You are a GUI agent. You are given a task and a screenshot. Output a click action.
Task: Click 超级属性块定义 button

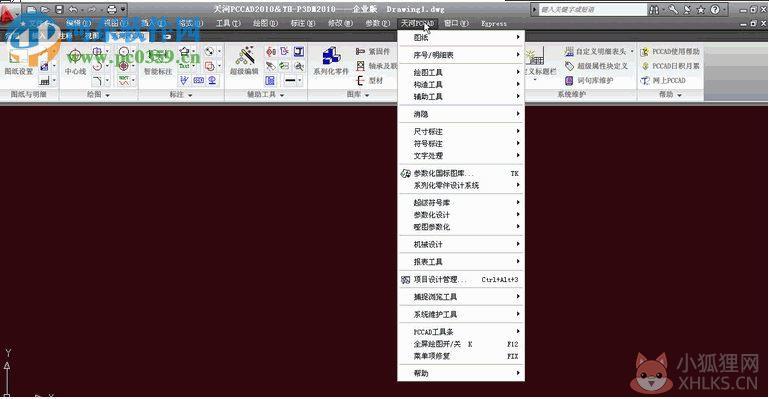[x=596, y=66]
